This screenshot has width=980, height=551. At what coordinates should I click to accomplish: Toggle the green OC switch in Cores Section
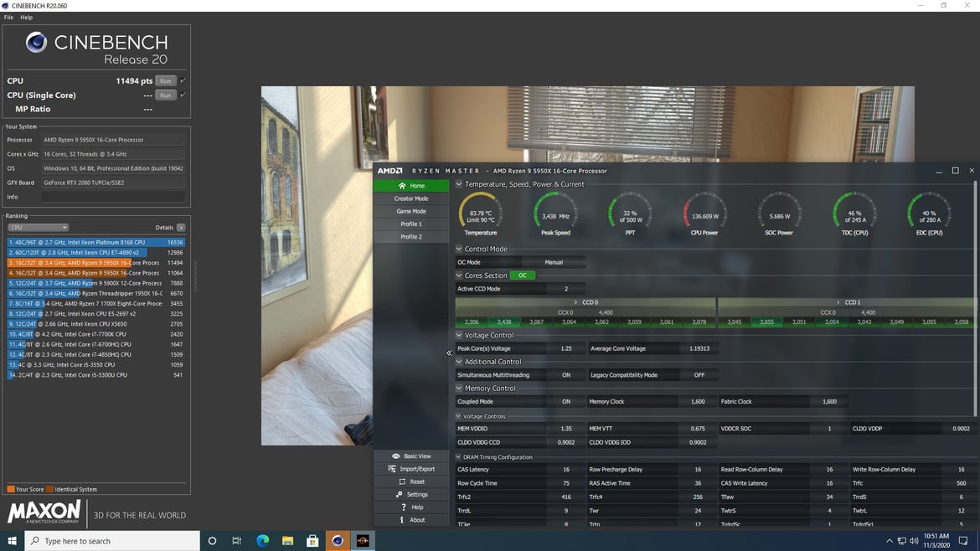click(523, 275)
